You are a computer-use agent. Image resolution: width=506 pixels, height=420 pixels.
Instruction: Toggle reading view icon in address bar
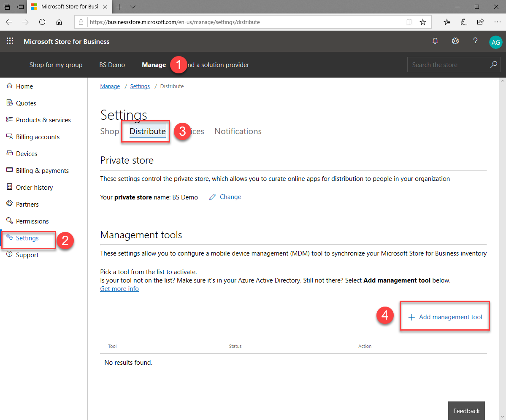pyautogui.click(x=409, y=22)
